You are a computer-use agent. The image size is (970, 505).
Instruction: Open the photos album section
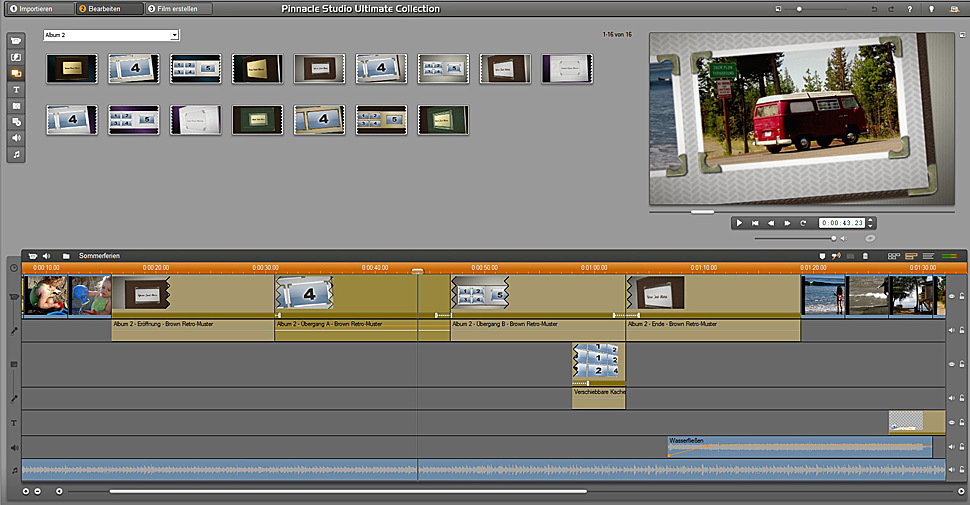pyautogui.click(x=16, y=106)
